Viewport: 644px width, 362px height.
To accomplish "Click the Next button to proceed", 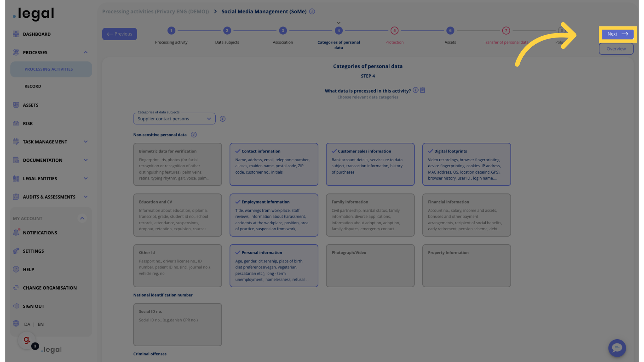I will (616, 34).
